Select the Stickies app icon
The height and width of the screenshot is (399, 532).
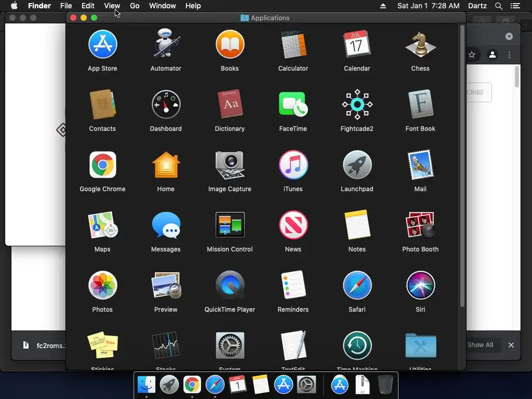tap(102, 345)
